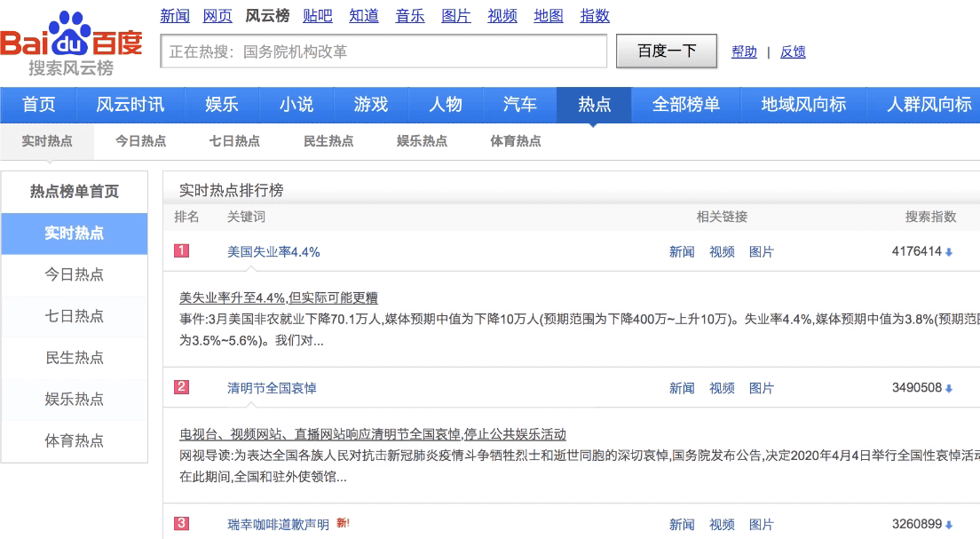
Task: Open 地图 link in top navigation
Action: click(549, 16)
